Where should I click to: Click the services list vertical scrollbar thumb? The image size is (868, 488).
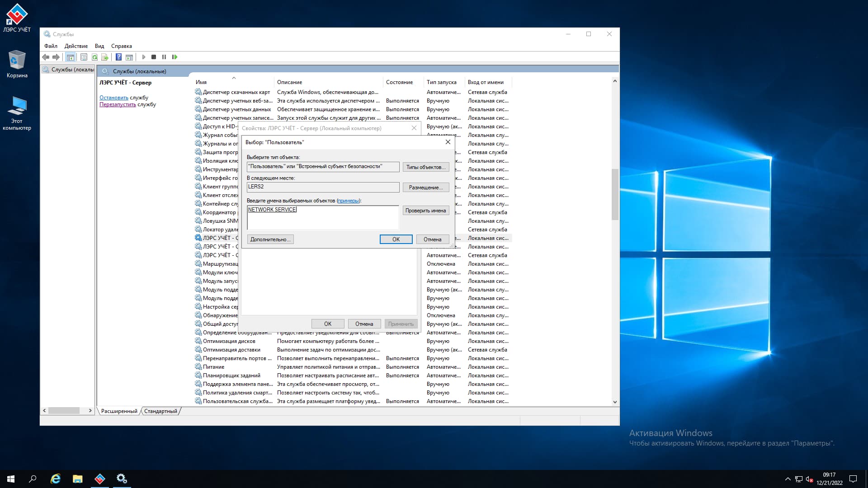click(x=615, y=194)
